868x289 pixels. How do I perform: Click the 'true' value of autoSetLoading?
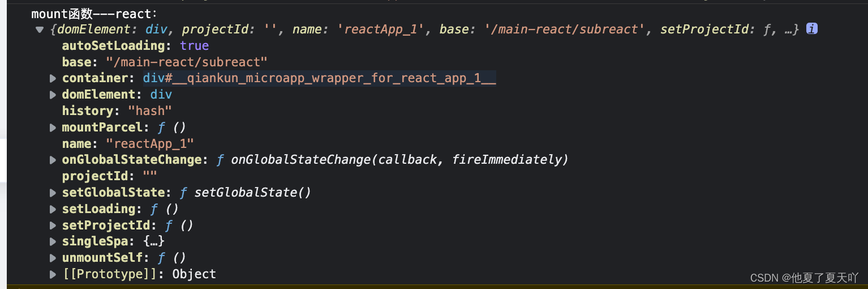tap(195, 45)
